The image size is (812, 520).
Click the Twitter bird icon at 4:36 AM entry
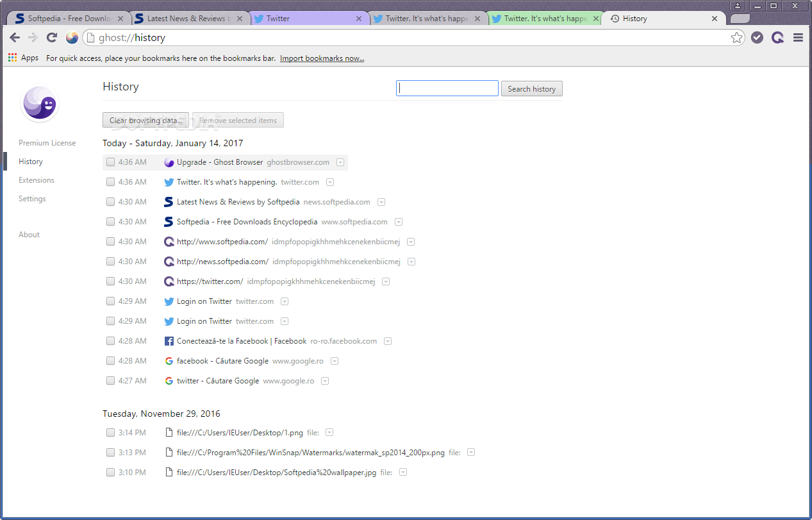coord(169,182)
